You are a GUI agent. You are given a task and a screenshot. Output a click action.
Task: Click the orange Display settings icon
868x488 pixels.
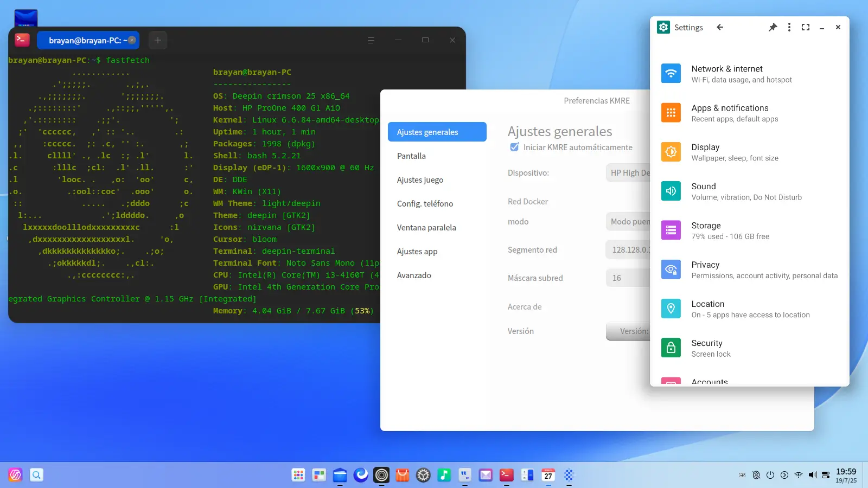[671, 152]
